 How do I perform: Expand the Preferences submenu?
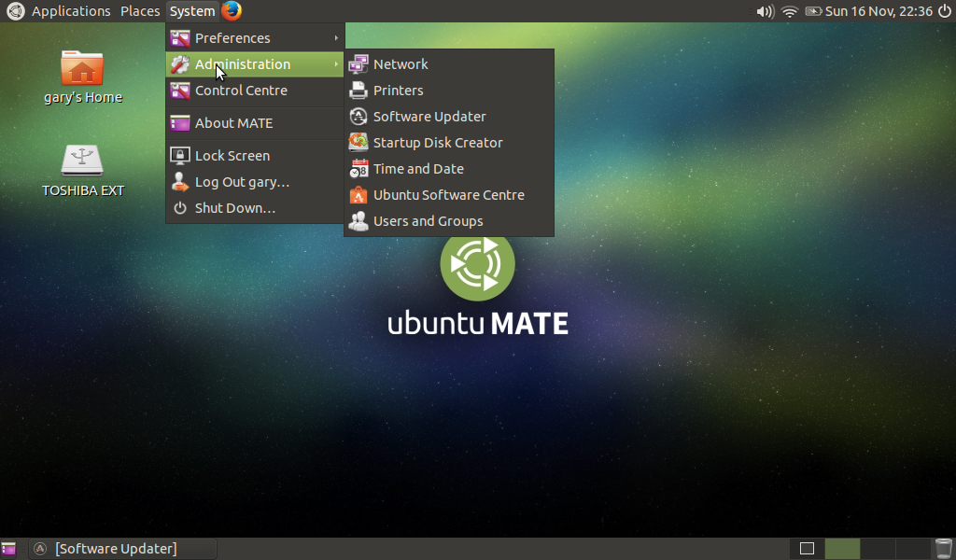pyautogui.click(x=255, y=37)
